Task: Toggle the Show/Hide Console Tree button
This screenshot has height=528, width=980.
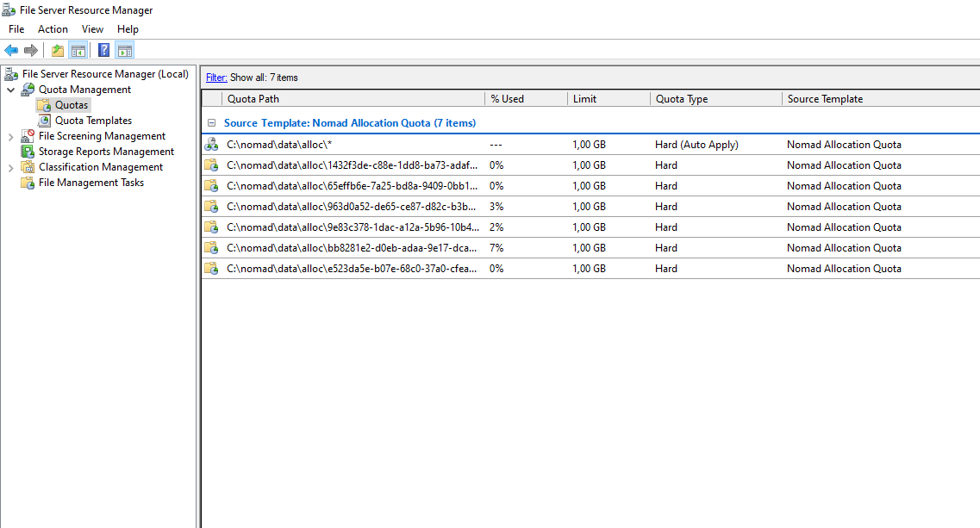Action: (78, 50)
